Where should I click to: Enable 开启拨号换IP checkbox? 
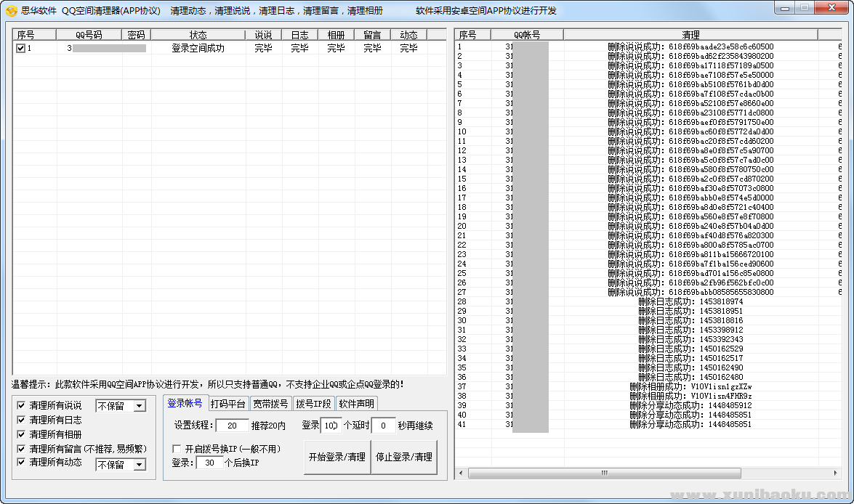pos(177,449)
